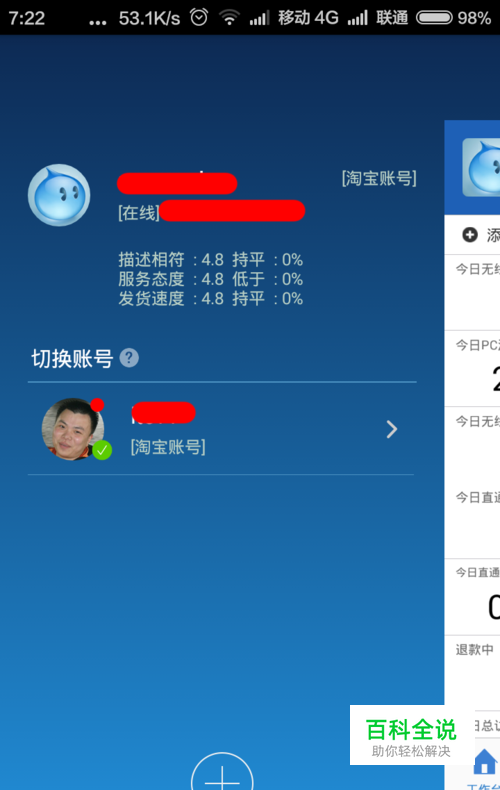The width and height of the screenshot is (500, 790).
Task: Tap the 今日PC card in side panel
Action: 472,369
